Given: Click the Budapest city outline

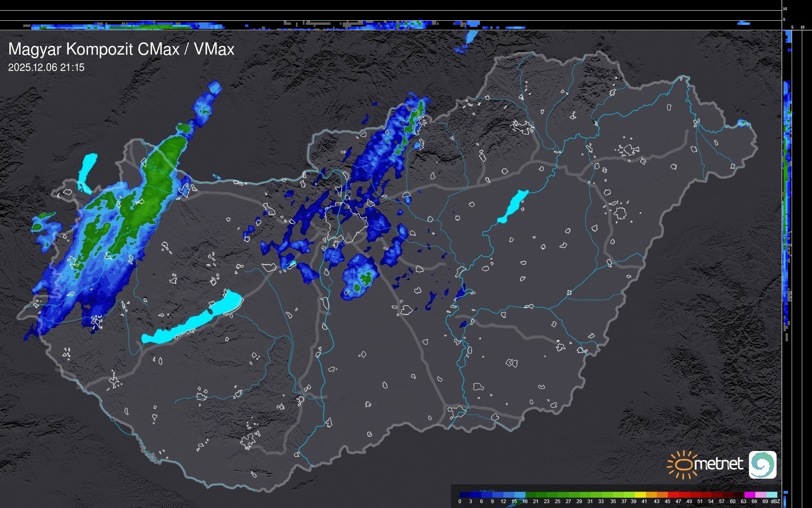Looking at the screenshot, I should [346, 222].
